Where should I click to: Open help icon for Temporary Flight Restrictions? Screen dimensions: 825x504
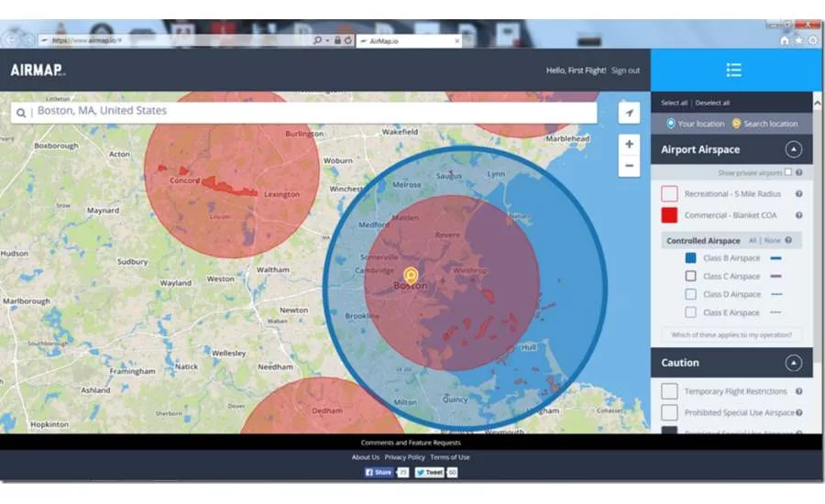pyautogui.click(x=798, y=391)
